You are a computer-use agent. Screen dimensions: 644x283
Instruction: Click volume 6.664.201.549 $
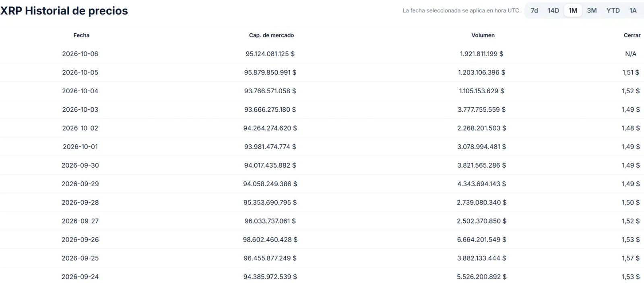482,240
